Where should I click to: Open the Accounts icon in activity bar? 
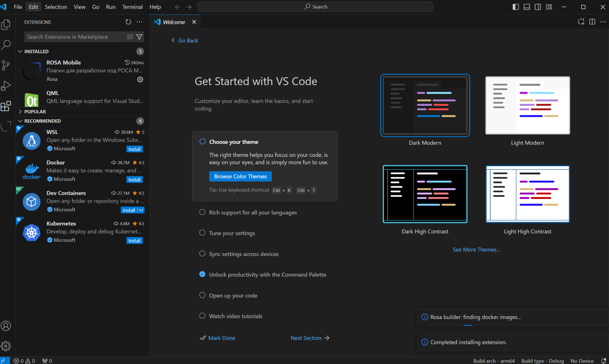point(6,326)
